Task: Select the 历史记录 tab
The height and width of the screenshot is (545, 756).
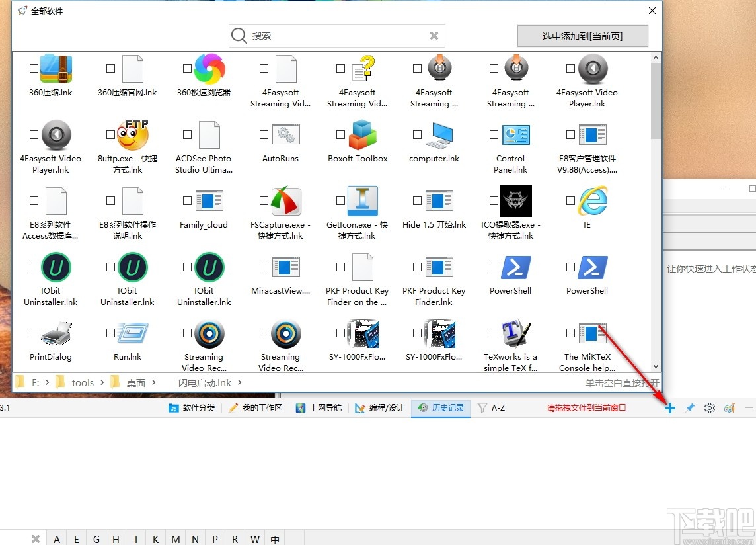Action: [x=441, y=408]
